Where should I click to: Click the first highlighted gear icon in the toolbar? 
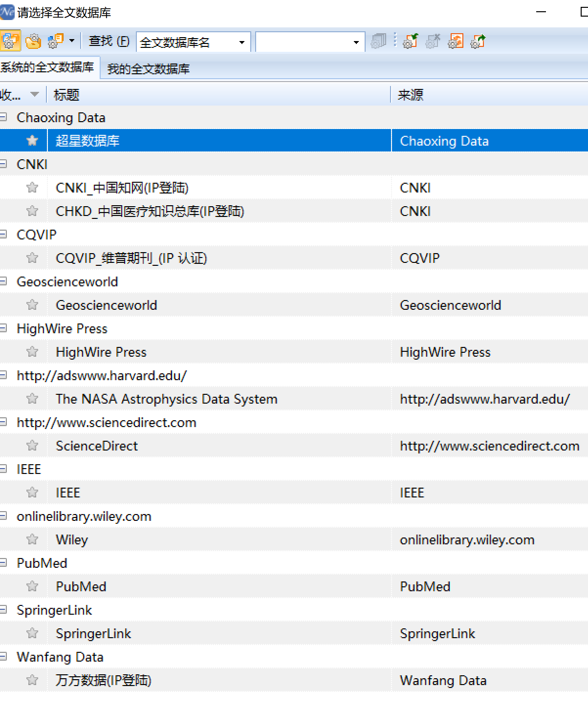pyautogui.click(x=10, y=42)
